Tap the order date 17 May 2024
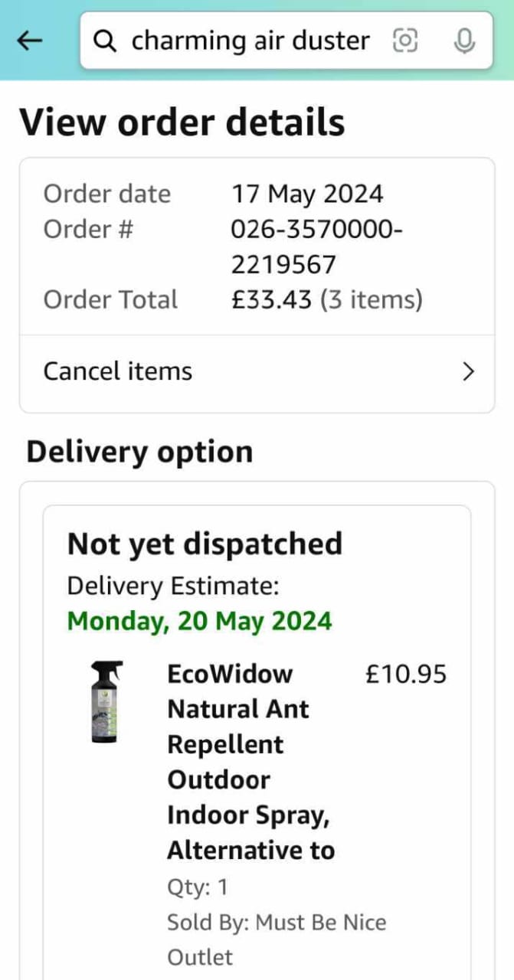 coord(307,194)
